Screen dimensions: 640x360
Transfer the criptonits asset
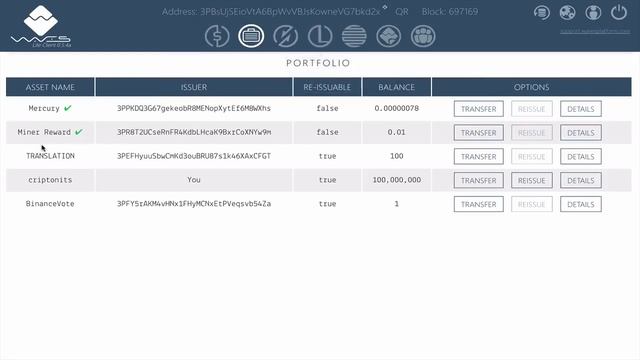click(x=478, y=180)
